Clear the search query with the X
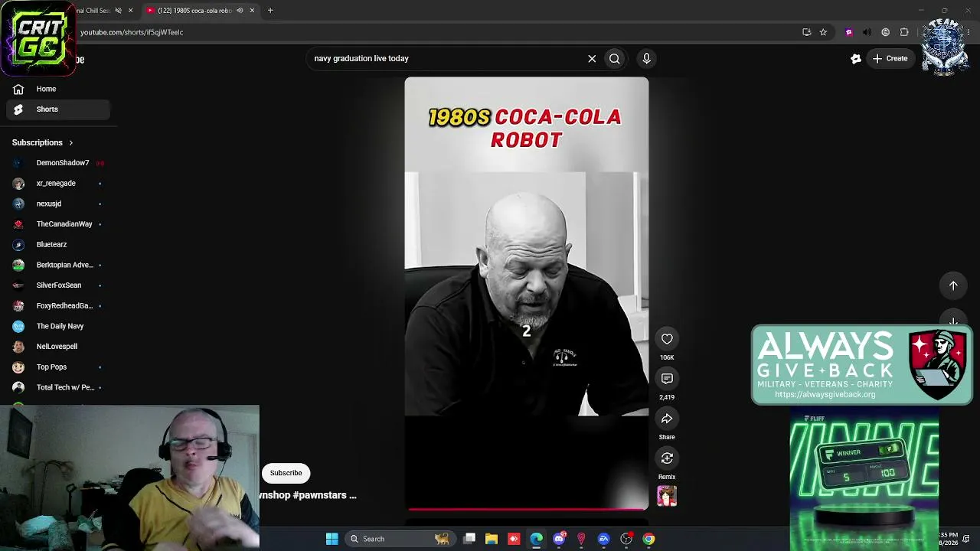Screen dimensions: 980x551 [x=592, y=58]
